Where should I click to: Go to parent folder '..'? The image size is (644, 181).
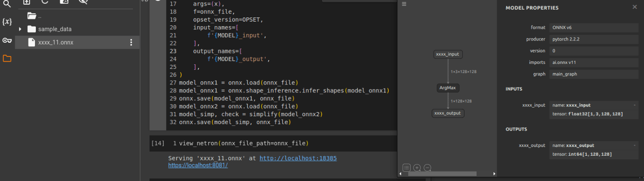click(x=34, y=16)
